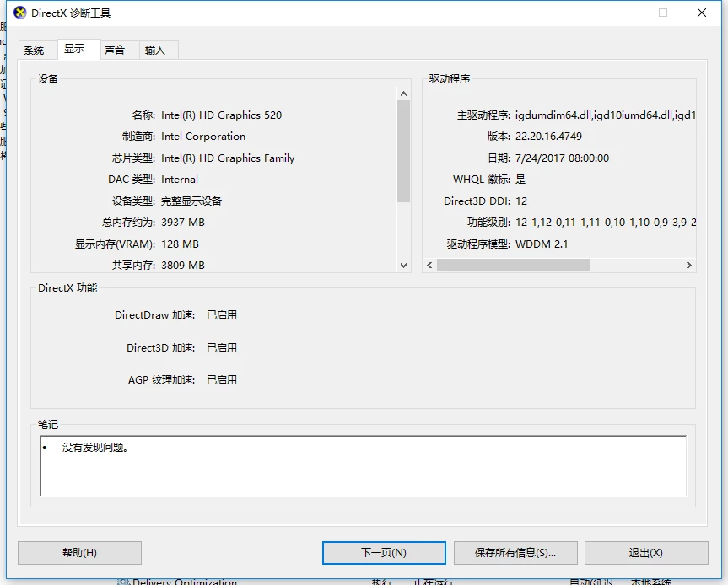Click 保存所有信息(S)... button
Screen dimensions: 728x585
coord(515,552)
